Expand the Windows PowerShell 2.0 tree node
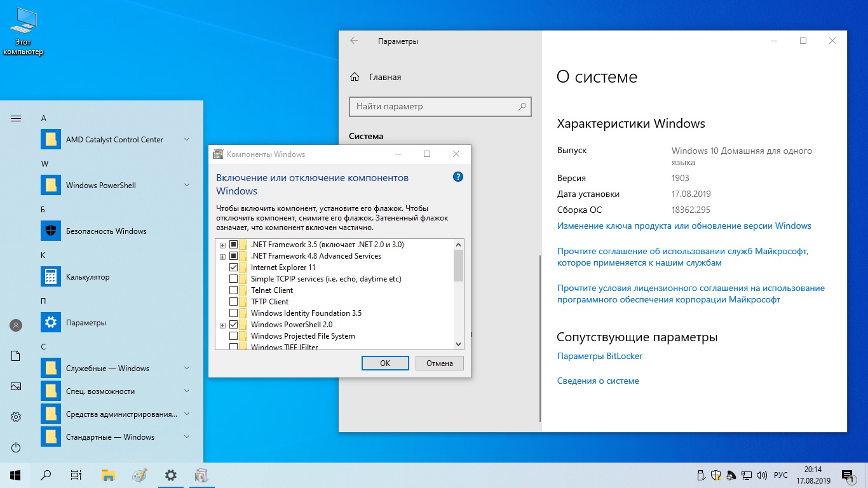868x488 pixels. (x=222, y=325)
